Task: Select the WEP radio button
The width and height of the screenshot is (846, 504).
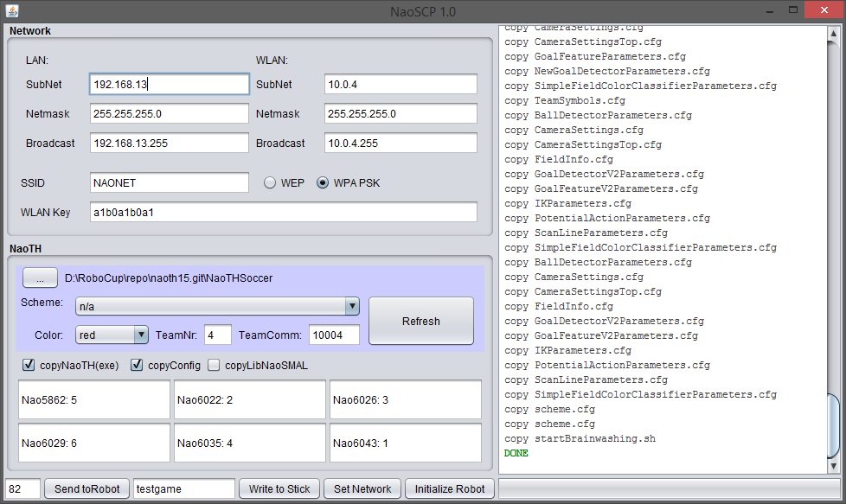Action: pos(270,183)
